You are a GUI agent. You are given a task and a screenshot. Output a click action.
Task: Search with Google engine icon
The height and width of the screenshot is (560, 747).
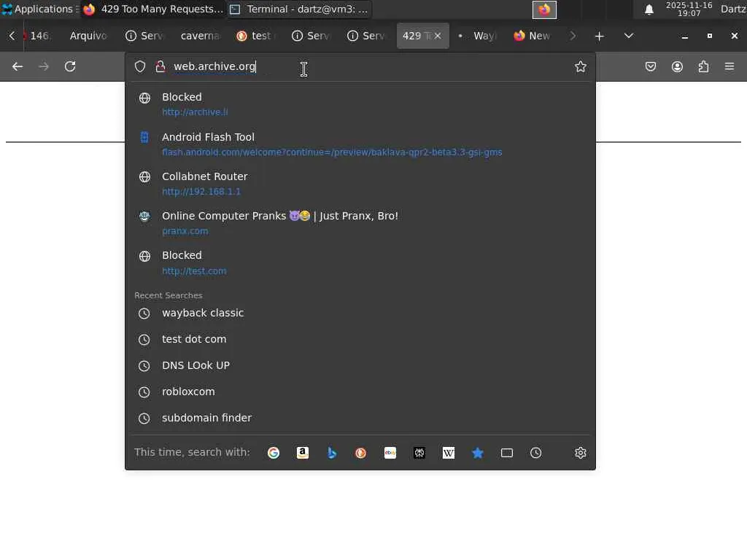(x=274, y=453)
